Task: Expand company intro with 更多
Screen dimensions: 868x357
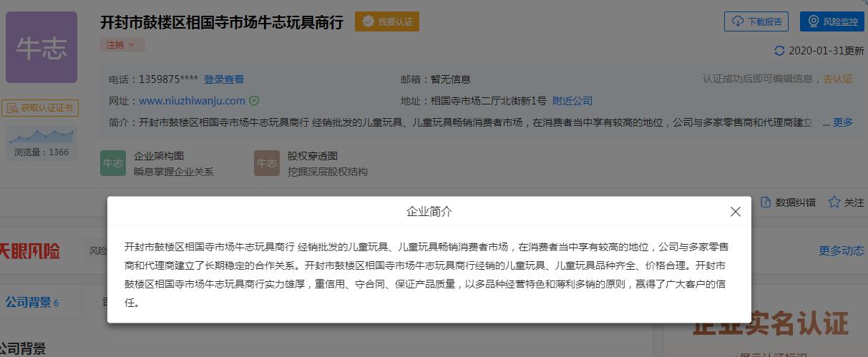Action: pyautogui.click(x=843, y=122)
